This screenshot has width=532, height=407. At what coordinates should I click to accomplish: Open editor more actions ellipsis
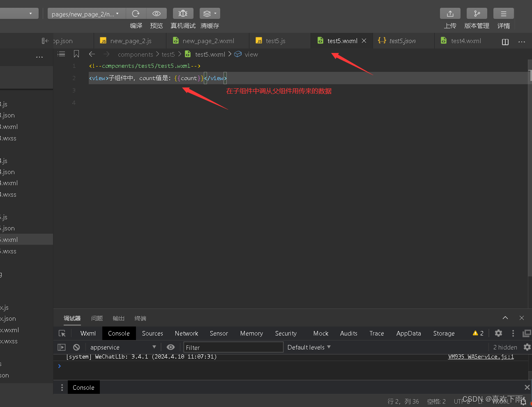(x=522, y=41)
